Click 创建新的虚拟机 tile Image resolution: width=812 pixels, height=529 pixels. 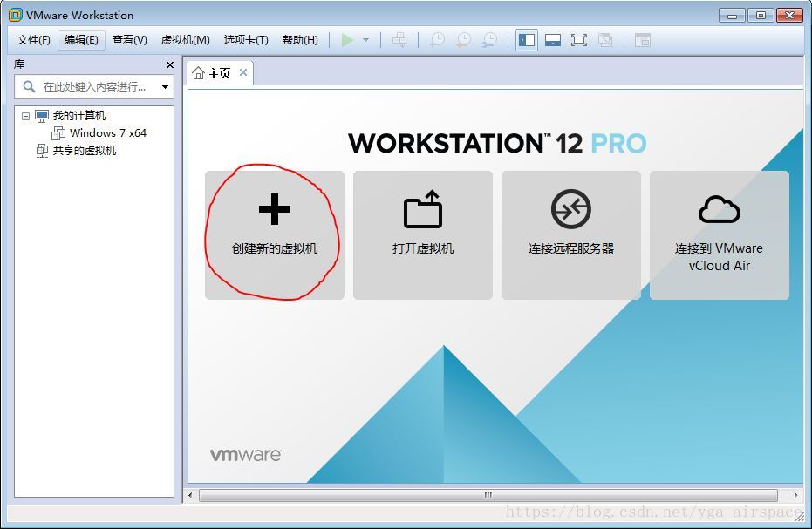pyautogui.click(x=275, y=235)
